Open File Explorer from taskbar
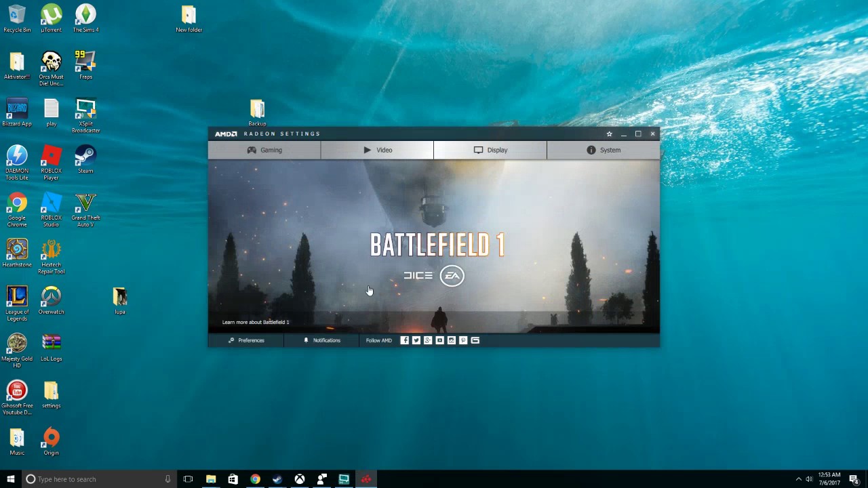Screen dimensions: 868x488 click(211, 479)
